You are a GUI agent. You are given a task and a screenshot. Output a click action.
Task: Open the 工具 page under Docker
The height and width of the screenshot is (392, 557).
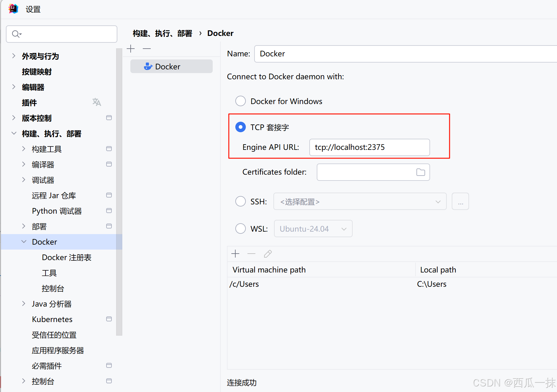pyautogui.click(x=49, y=273)
